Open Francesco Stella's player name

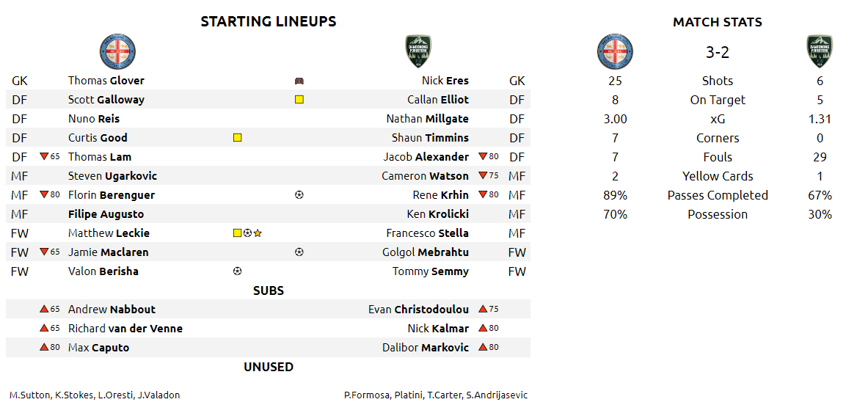coord(427,233)
